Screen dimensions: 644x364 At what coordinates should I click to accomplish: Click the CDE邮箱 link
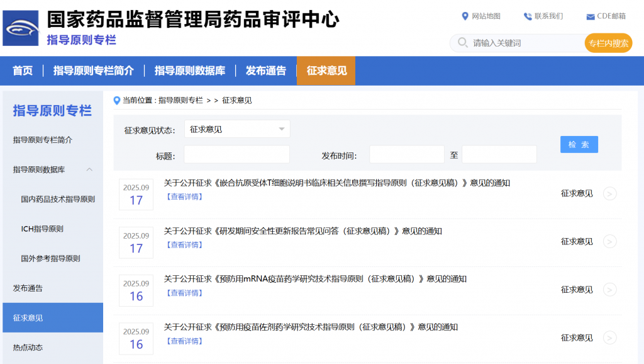[x=611, y=16]
